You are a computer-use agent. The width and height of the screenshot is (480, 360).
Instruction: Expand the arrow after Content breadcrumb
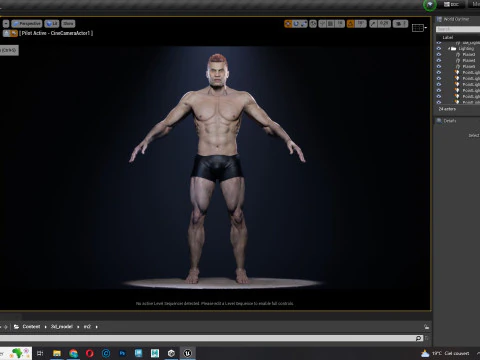[46, 327]
